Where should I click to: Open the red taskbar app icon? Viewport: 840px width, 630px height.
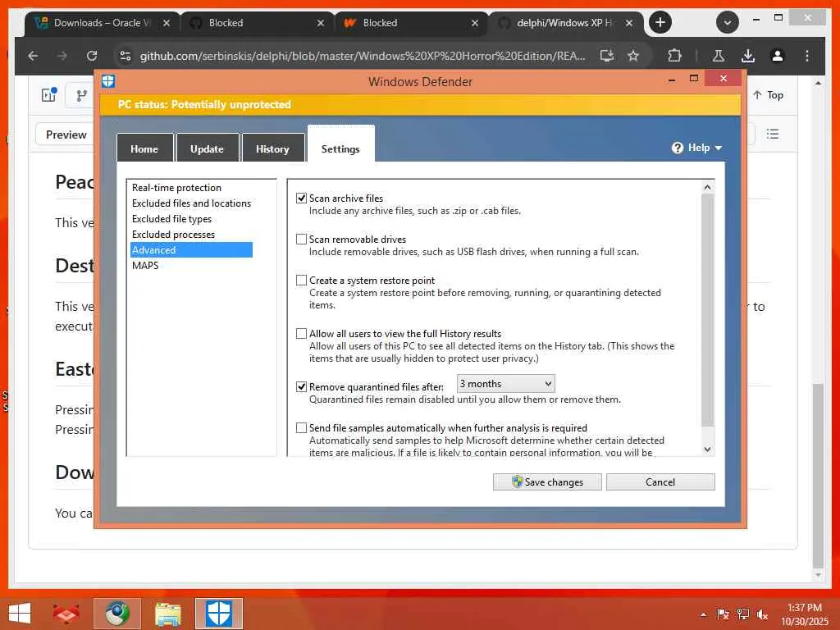66,614
